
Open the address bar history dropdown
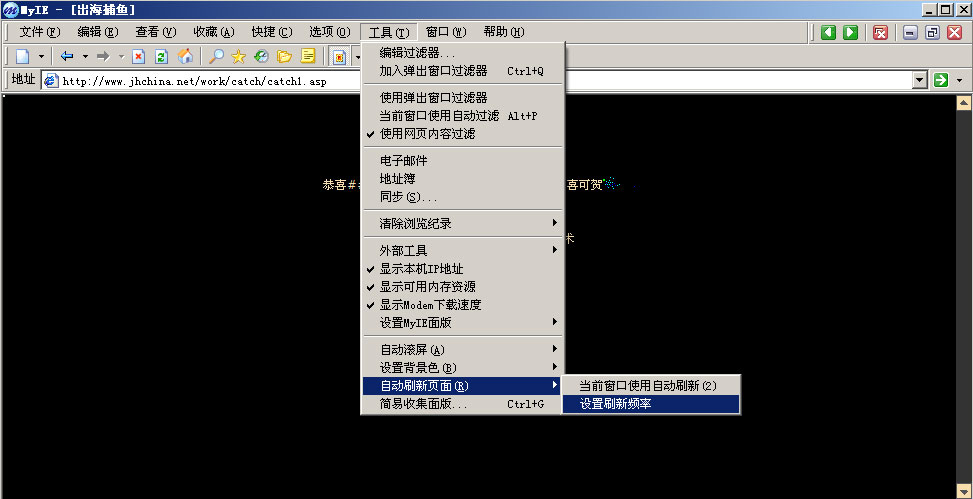point(920,80)
